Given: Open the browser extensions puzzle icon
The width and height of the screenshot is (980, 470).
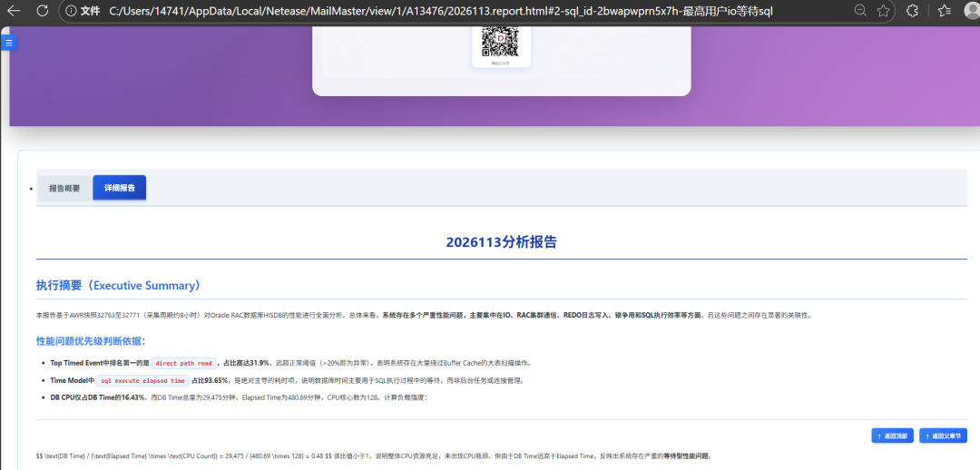Looking at the screenshot, I should click(912, 11).
